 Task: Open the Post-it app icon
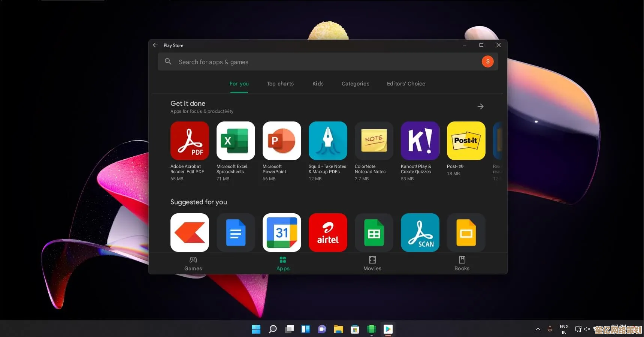click(466, 141)
